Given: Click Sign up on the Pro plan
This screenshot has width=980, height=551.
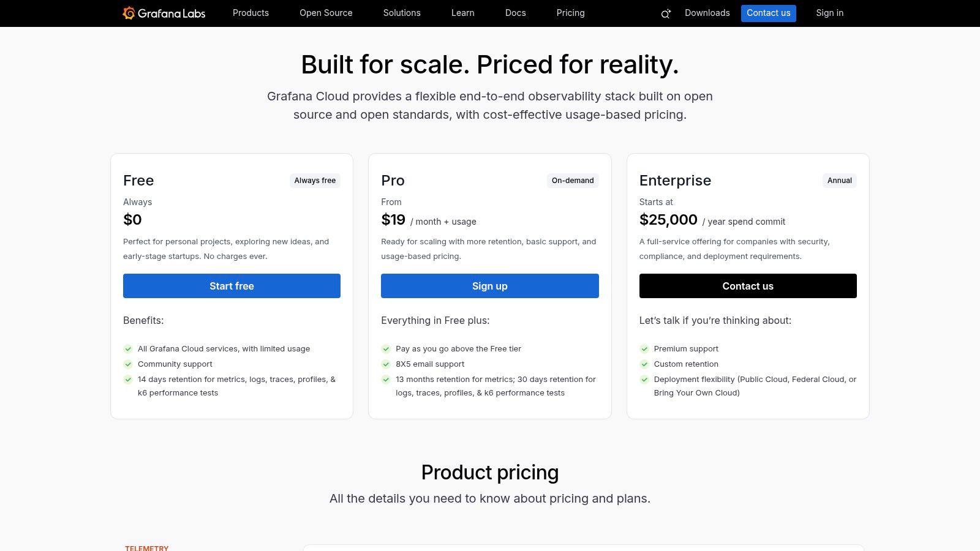Looking at the screenshot, I should coord(489,286).
